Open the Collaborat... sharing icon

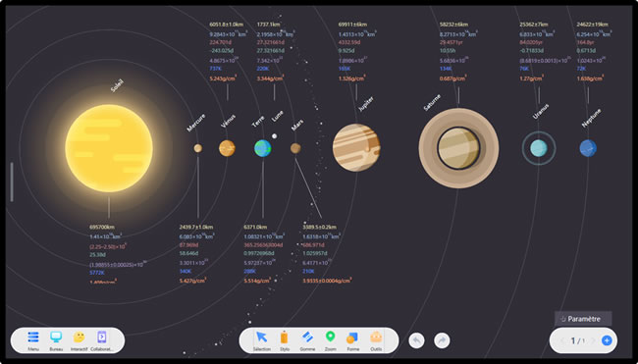[x=102, y=338]
